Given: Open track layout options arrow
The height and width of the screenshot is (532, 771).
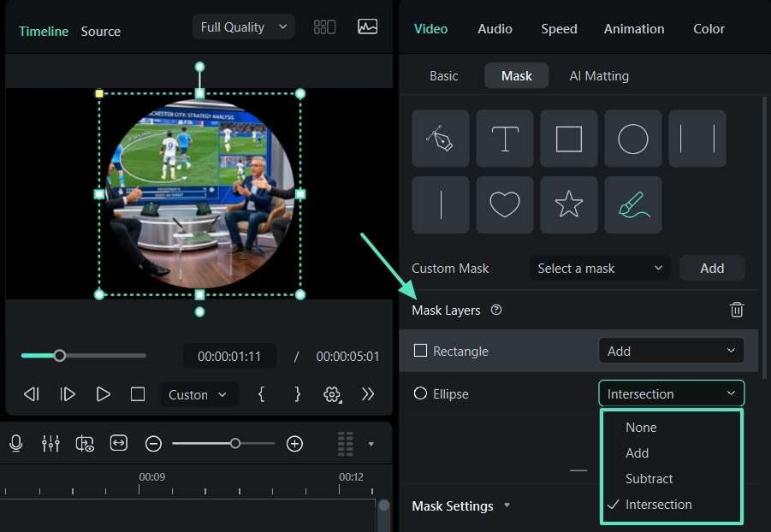Looking at the screenshot, I should (x=371, y=444).
